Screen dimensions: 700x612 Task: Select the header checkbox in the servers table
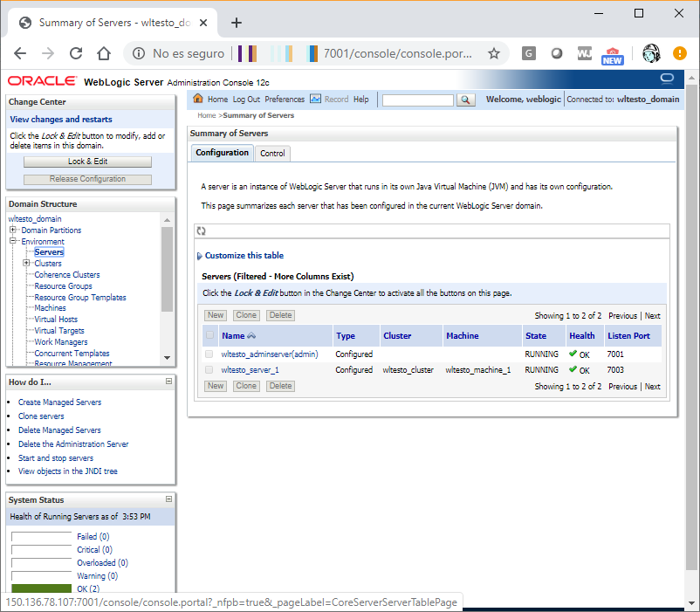(x=209, y=335)
